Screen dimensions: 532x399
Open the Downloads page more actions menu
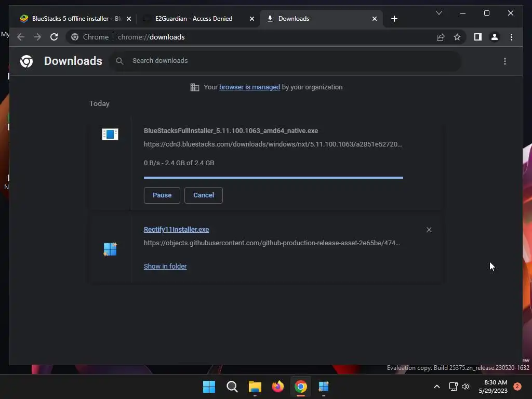point(505,61)
